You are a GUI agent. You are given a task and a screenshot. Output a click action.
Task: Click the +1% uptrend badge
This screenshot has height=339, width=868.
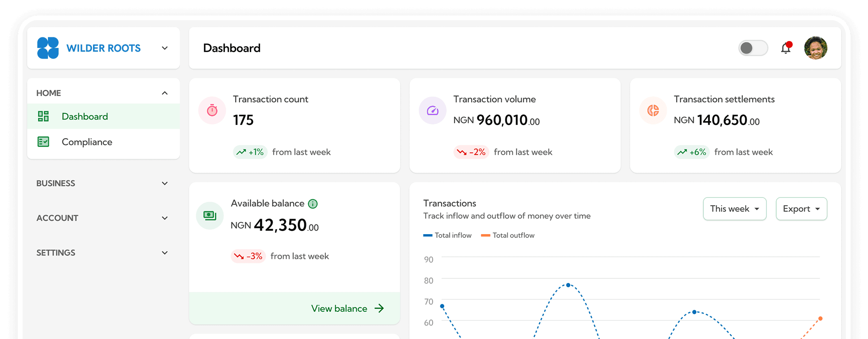(250, 152)
